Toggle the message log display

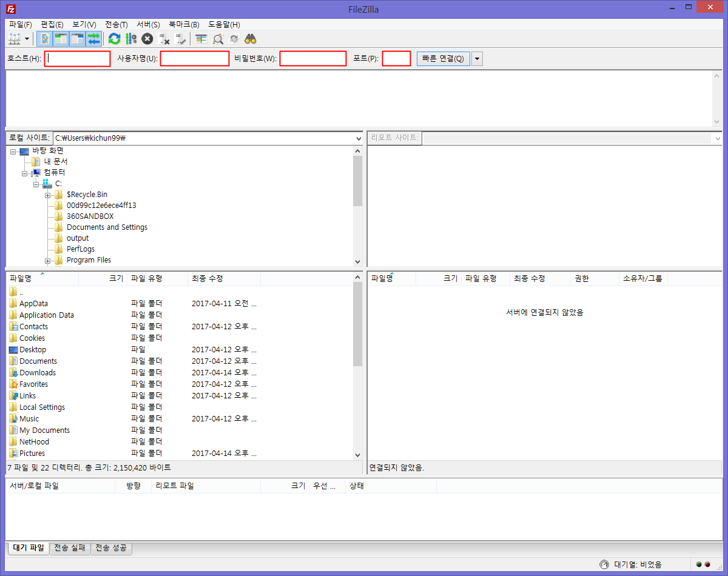pos(45,39)
